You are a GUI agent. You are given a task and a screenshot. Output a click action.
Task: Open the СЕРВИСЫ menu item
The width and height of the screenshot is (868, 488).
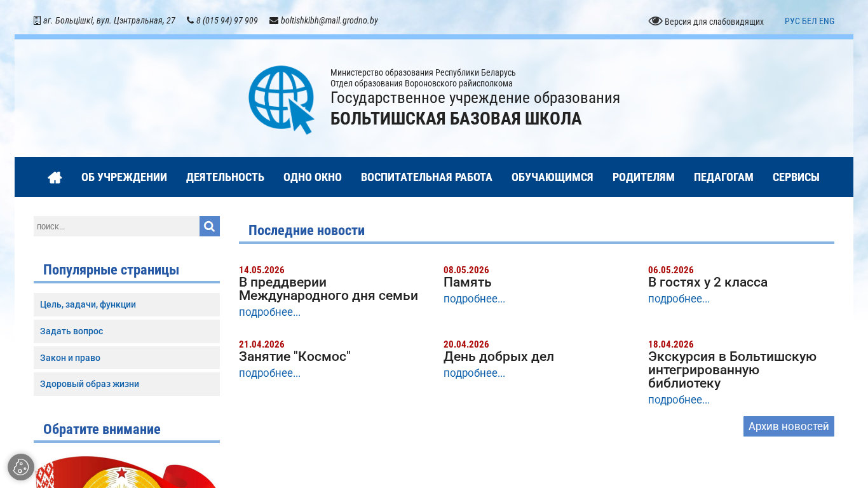(x=796, y=177)
